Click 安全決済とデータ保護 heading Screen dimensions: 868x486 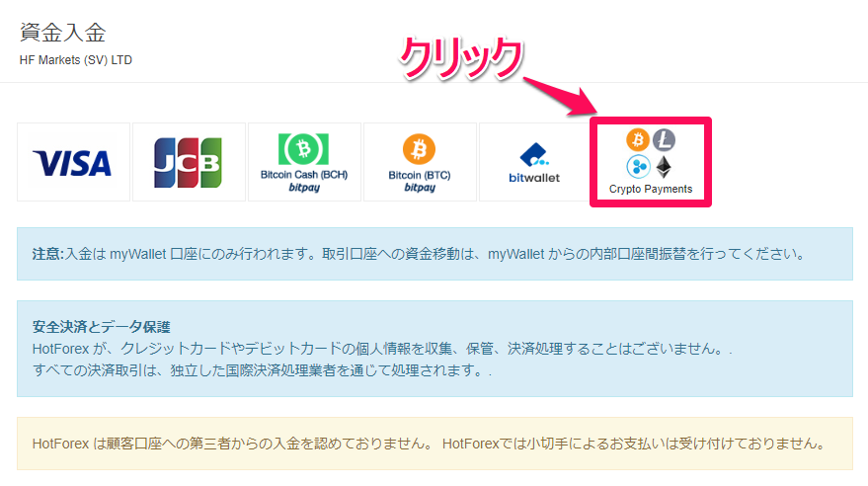point(102,327)
